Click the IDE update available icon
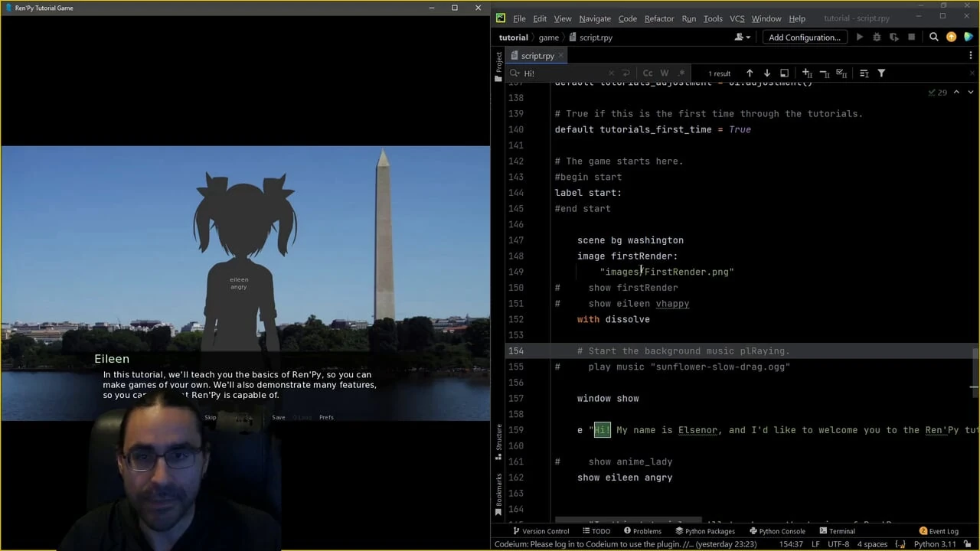This screenshot has width=980, height=551. point(951,37)
